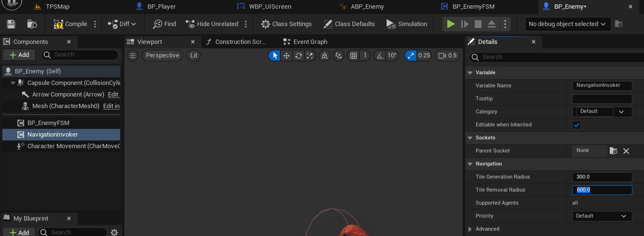644x236 pixels.
Task: Toggle Editable when Inherited checkbox
Action: 577,125
